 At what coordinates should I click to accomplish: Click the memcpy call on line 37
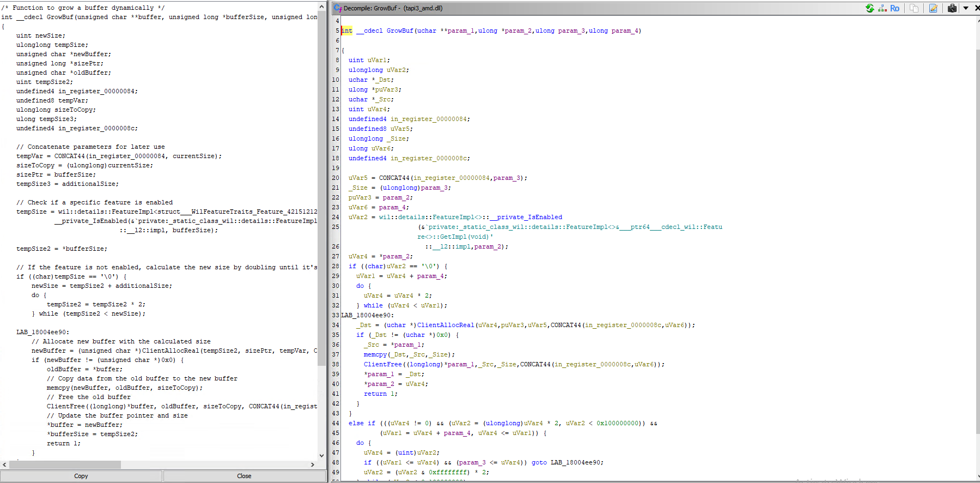coord(375,355)
